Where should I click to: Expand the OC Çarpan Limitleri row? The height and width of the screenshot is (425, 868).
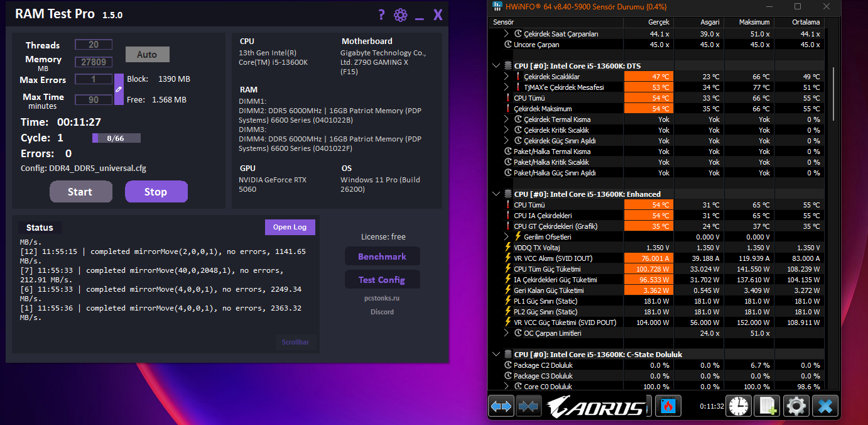click(x=507, y=333)
